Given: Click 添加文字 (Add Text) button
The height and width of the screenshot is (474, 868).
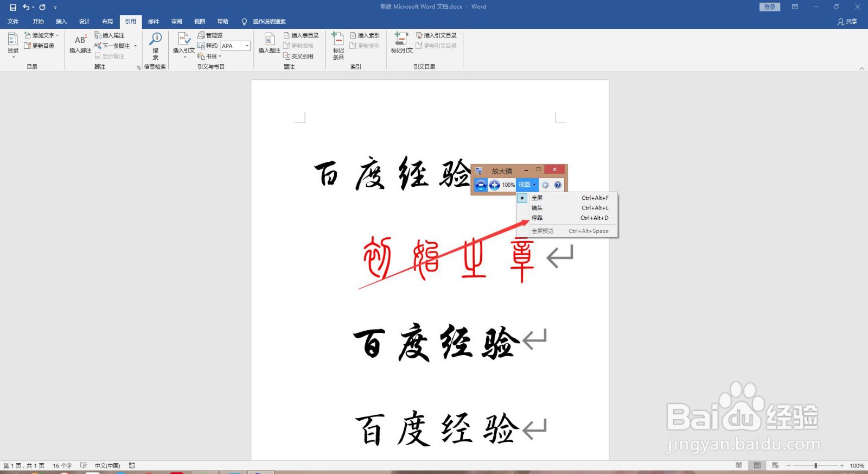Looking at the screenshot, I should 41,35.
